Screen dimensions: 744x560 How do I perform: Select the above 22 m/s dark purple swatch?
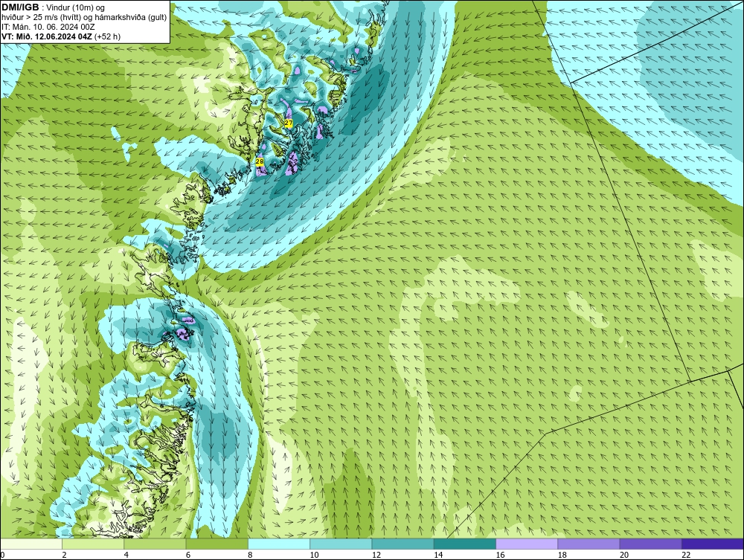[713, 544]
